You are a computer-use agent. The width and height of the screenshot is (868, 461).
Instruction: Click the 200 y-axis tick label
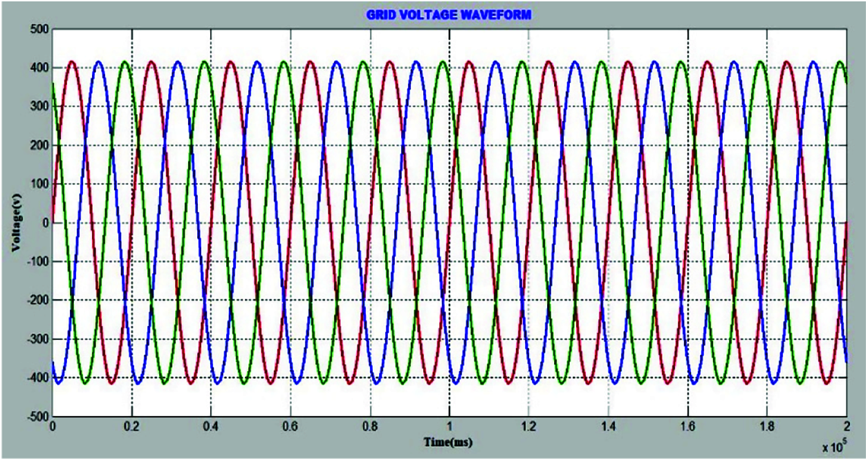pos(37,145)
